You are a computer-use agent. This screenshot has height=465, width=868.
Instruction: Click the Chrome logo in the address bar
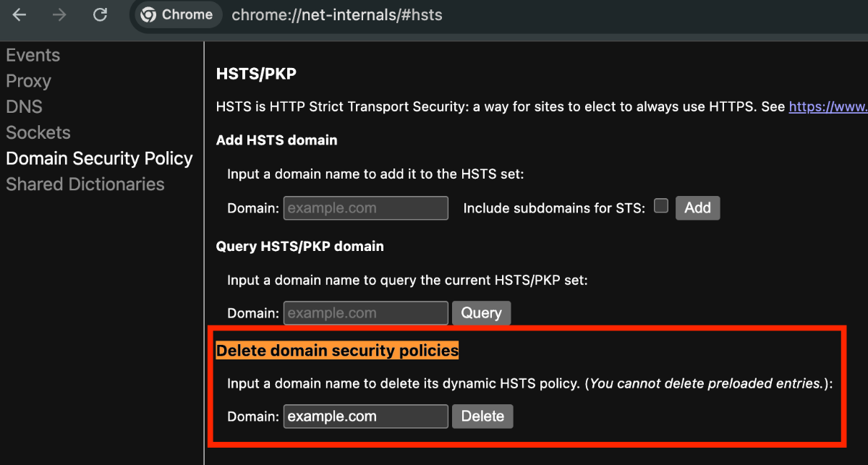click(149, 14)
